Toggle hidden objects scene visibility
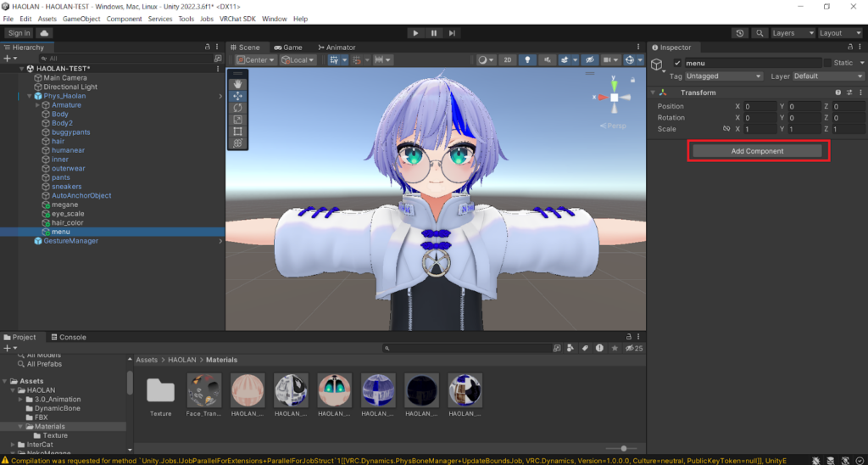The image size is (868, 465). tap(590, 60)
